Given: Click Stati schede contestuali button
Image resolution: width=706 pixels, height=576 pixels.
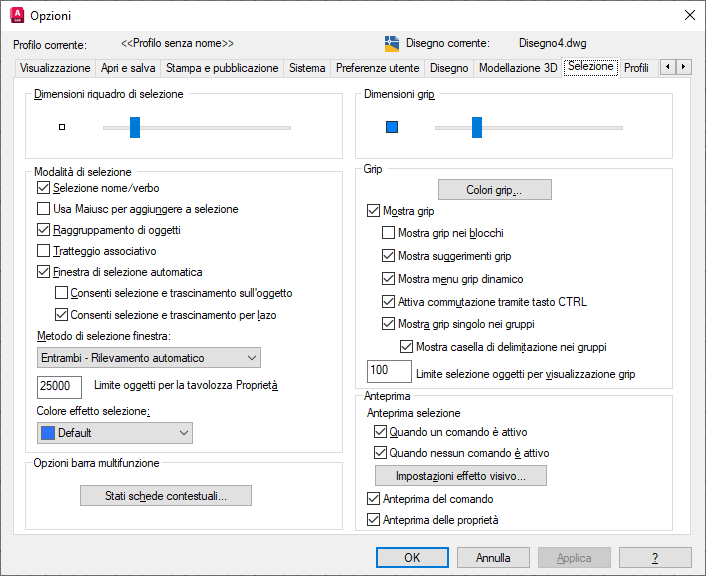Looking at the screenshot, I should point(166,495).
